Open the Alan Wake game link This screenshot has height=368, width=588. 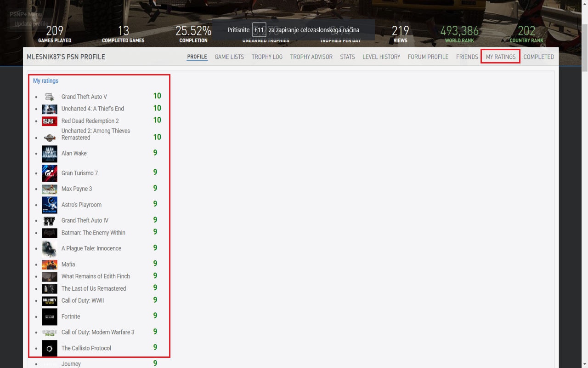74,153
